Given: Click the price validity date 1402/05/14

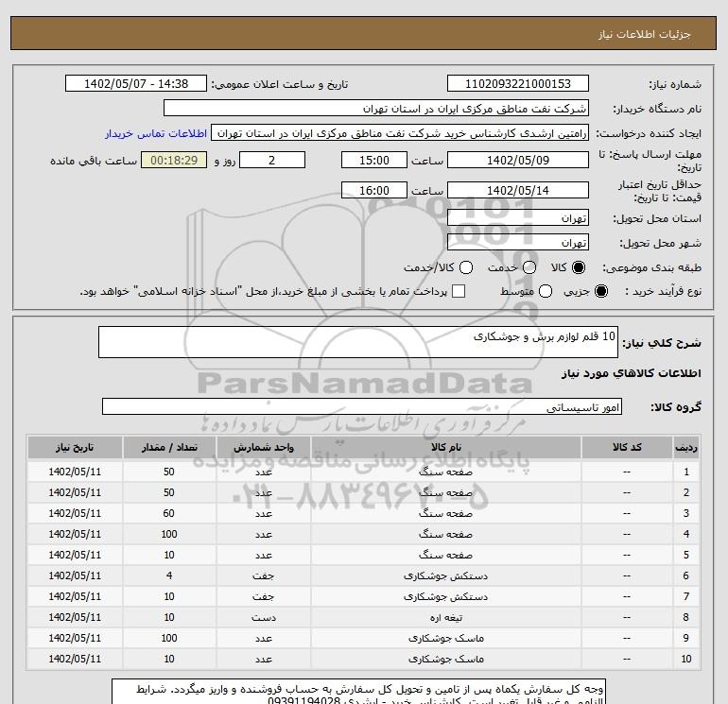Looking at the screenshot, I should [x=518, y=190].
